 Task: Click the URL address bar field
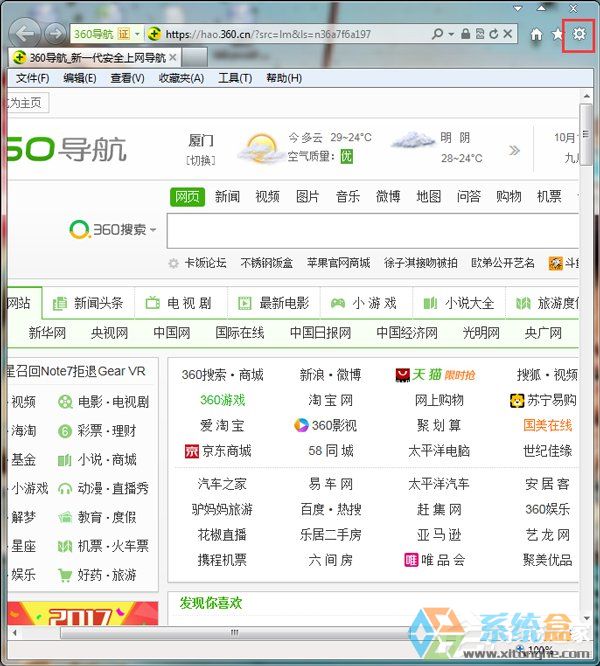[x=295, y=34]
